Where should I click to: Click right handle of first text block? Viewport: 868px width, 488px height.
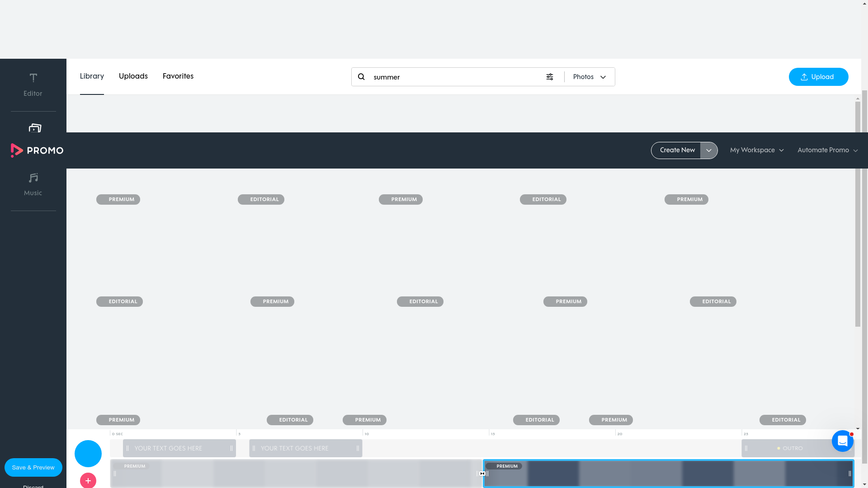click(231, 448)
